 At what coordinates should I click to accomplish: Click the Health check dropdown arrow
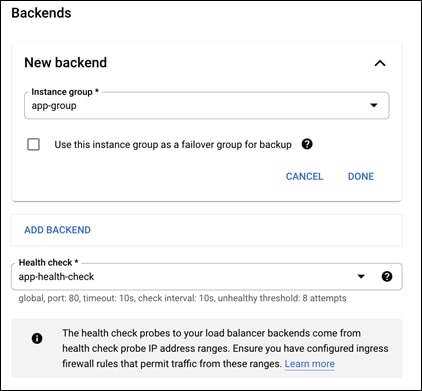(361, 276)
